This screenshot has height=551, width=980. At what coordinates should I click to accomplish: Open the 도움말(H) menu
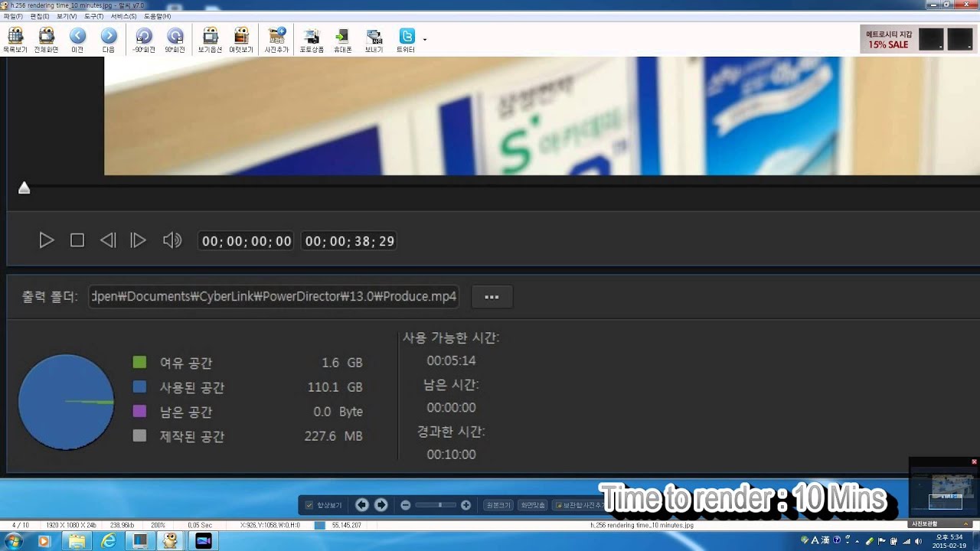click(x=157, y=16)
